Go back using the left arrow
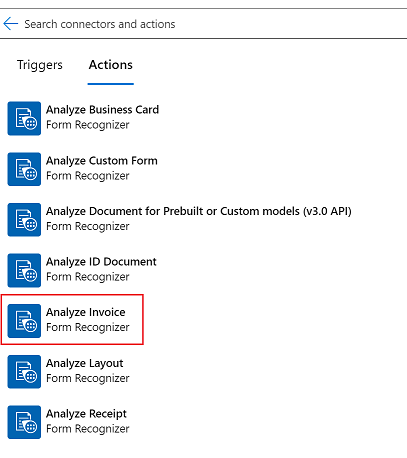Viewport: 407px width, 458px height. [x=10, y=24]
